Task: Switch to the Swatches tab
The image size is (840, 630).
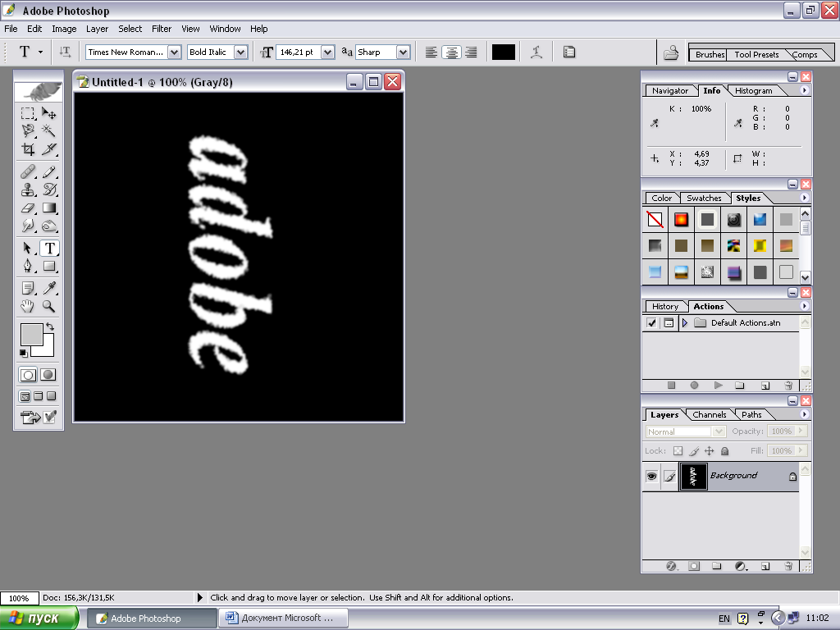Action: tap(704, 199)
